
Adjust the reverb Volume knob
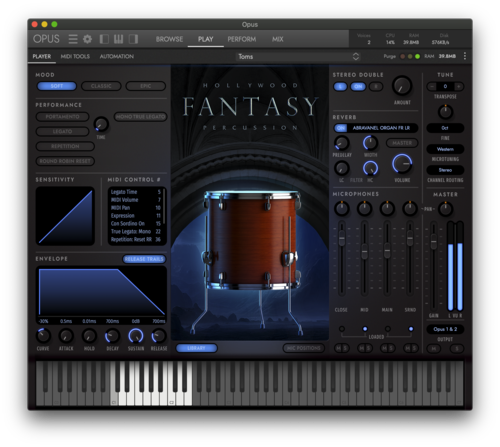[402, 164]
